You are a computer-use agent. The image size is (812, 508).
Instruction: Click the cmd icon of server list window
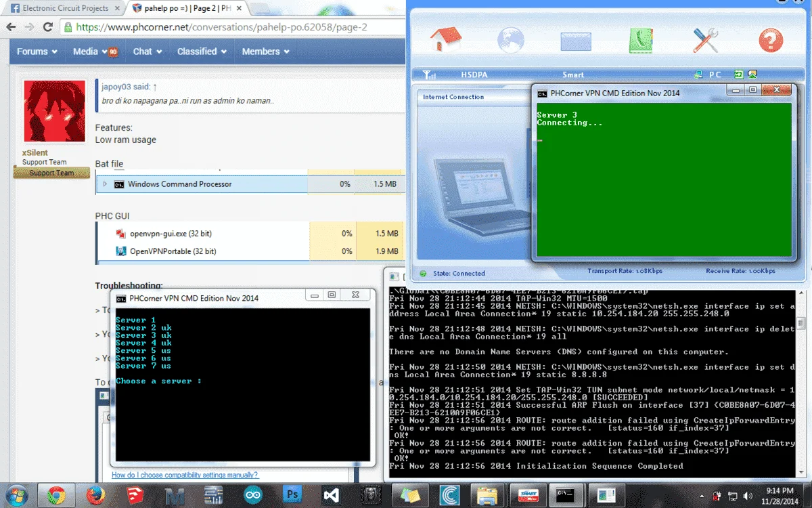(x=121, y=298)
